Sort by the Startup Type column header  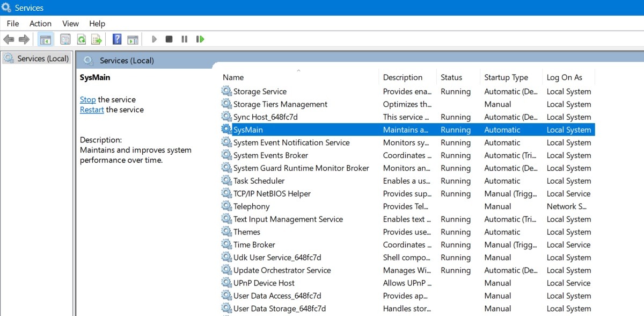coord(506,77)
